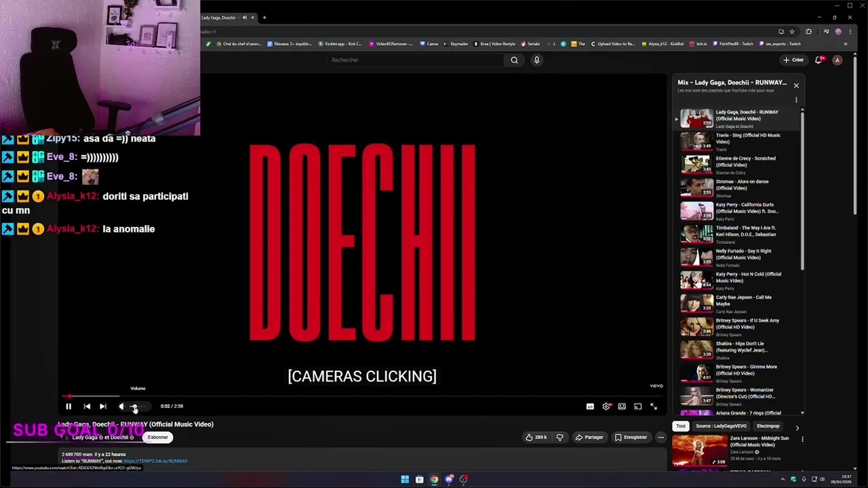
Task: Share the video via Partager
Action: click(589, 437)
